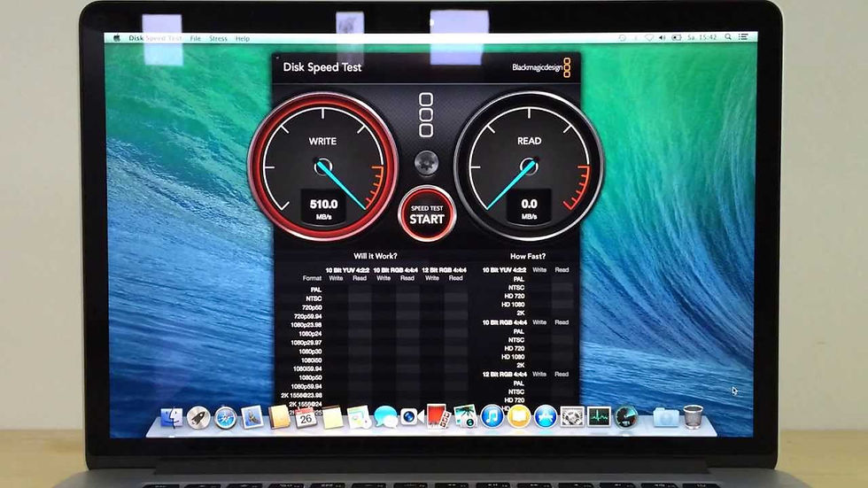The image size is (868, 488).
Task: Open Activity Monitor from the dock
Action: pos(599,416)
